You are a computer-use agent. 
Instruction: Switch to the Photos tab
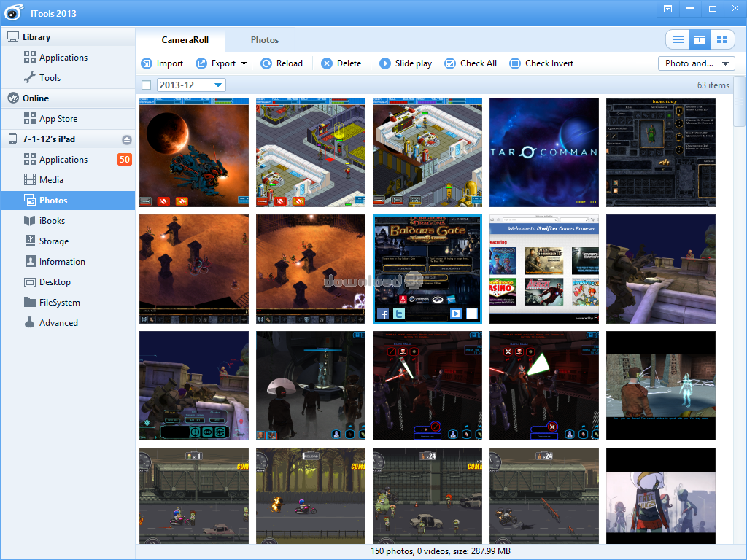[x=265, y=40]
